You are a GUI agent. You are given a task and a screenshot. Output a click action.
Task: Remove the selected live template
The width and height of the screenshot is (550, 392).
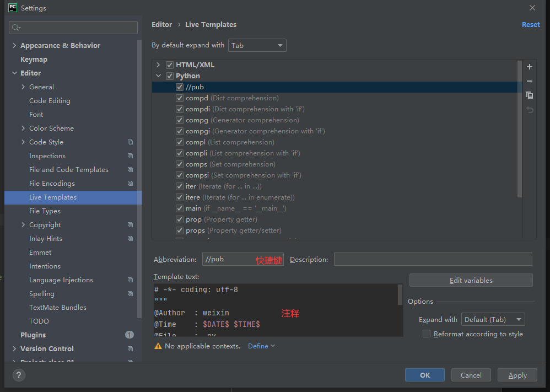pyautogui.click(x=529, y=81)
